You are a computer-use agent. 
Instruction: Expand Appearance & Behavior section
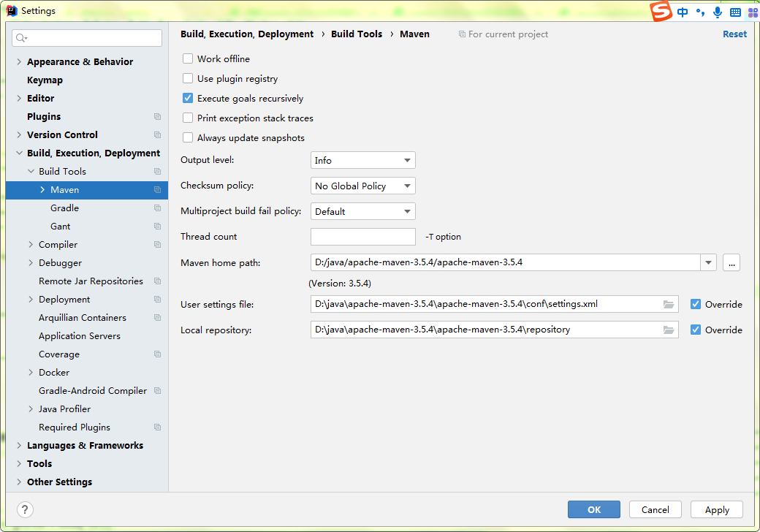click(x=19, y=61)
